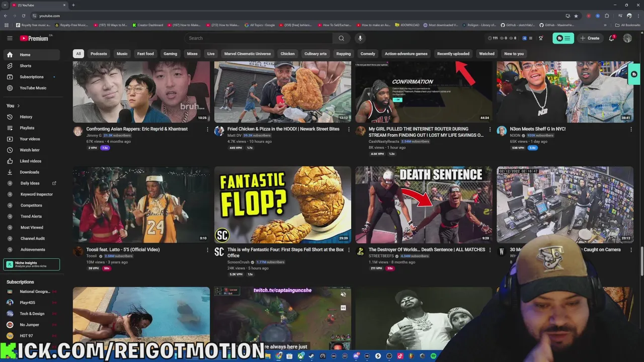This screenshot has width=644, height=362.
Task: Open options for Destroyer Of Worlds video
Action: point(490,250)
